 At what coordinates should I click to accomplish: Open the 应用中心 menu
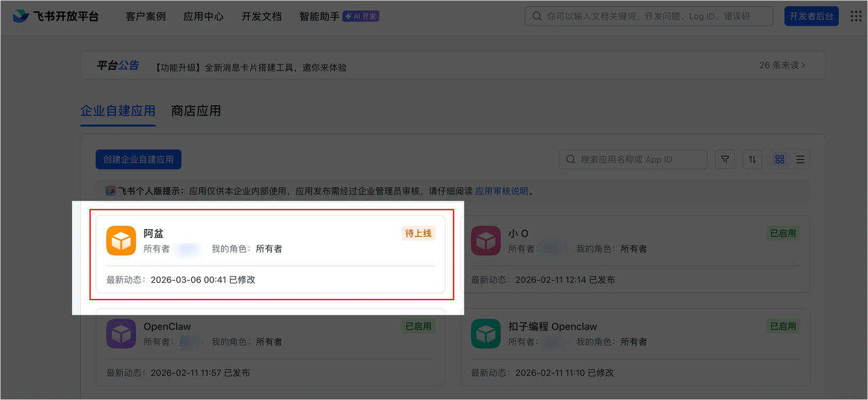click(203, 16)
